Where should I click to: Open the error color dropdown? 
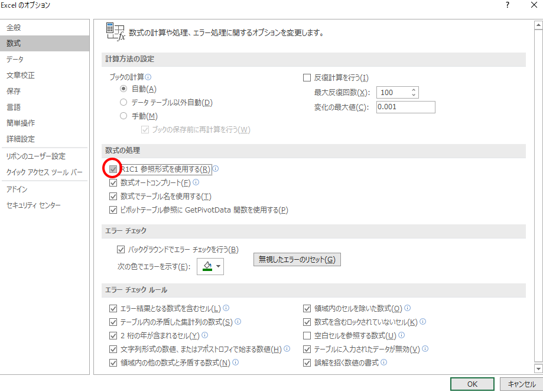[x=210, y=266]
